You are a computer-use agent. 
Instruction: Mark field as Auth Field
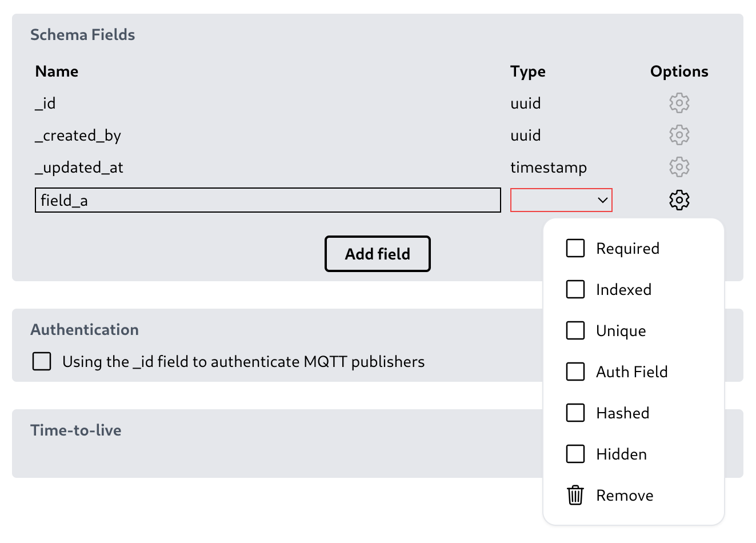tap(575, 372)
